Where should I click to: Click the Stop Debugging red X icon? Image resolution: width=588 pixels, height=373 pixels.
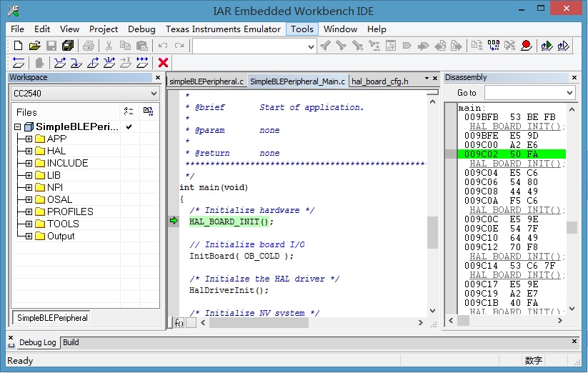point(163,63)
